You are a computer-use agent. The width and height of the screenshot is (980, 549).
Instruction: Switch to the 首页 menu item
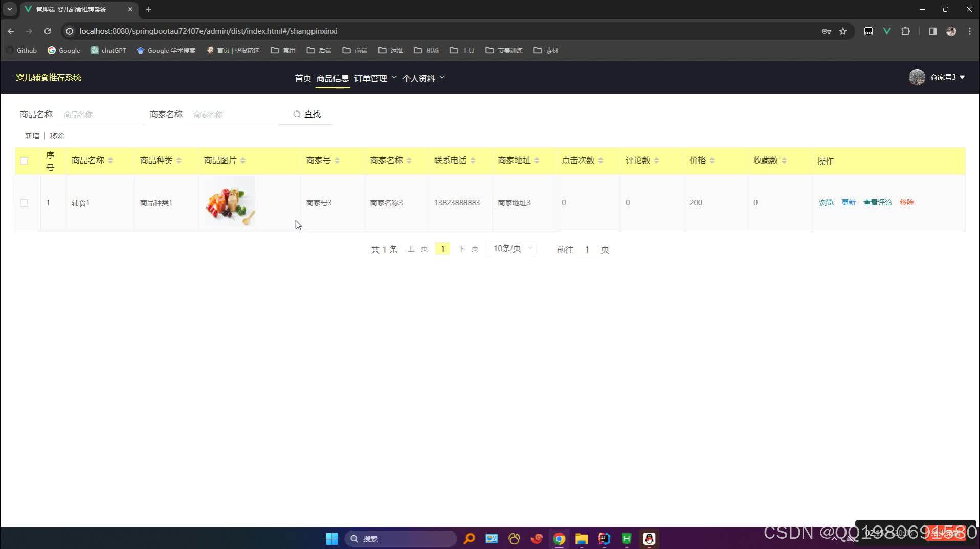tap(302, 78)
